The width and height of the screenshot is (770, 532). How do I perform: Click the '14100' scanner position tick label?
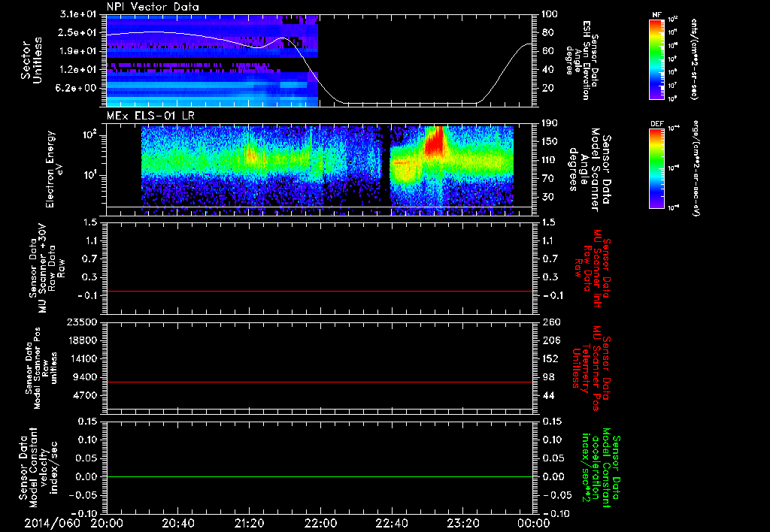(83, 358)
